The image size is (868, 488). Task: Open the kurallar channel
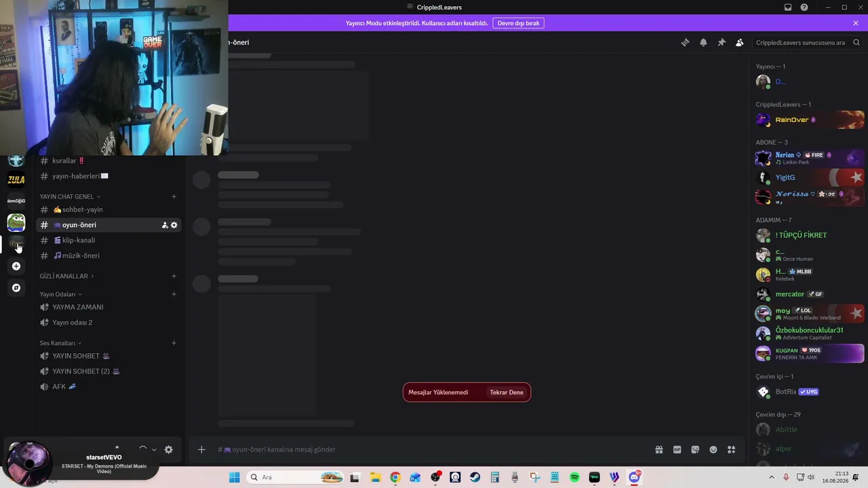(x=108, y=161)
